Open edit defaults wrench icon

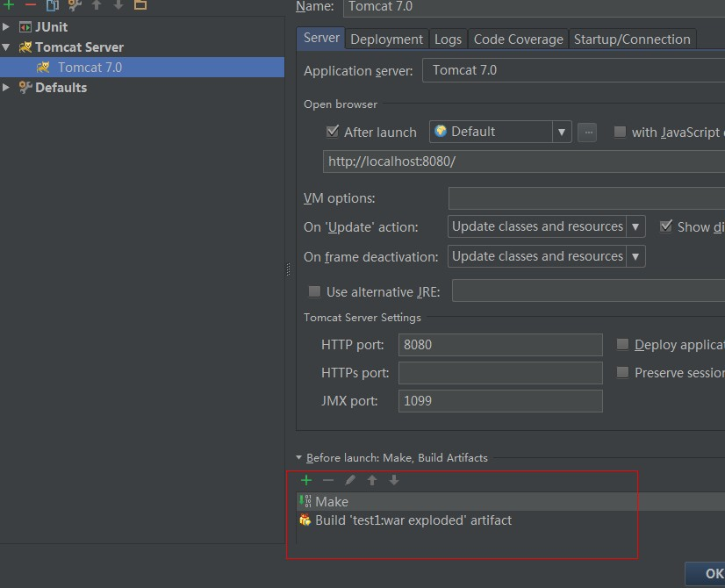[75, 5]
